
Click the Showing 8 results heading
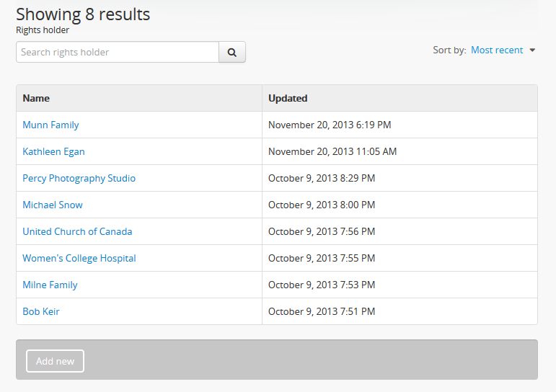[83, 14]
